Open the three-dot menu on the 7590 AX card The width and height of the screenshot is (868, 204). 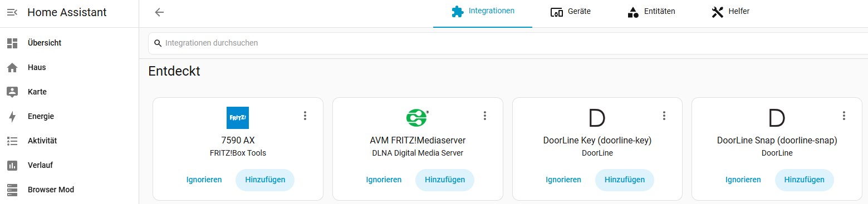pos(305,116)
